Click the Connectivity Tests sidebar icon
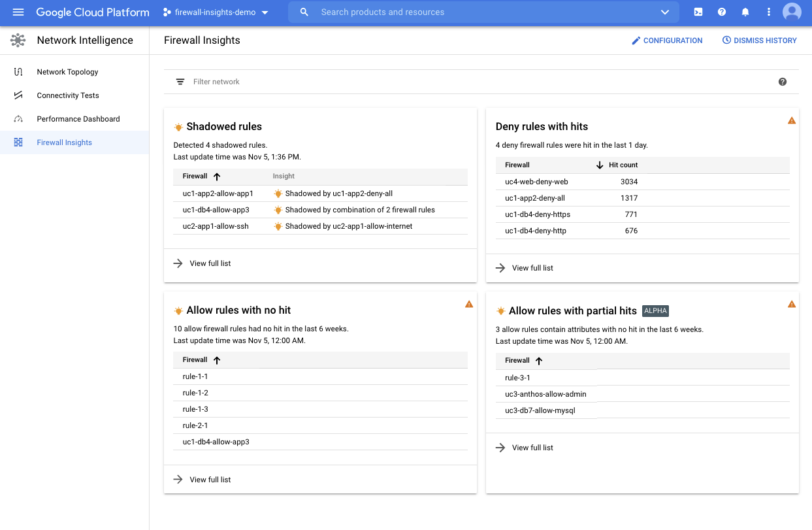The image size is (812, 530). [x=18, y=95]
